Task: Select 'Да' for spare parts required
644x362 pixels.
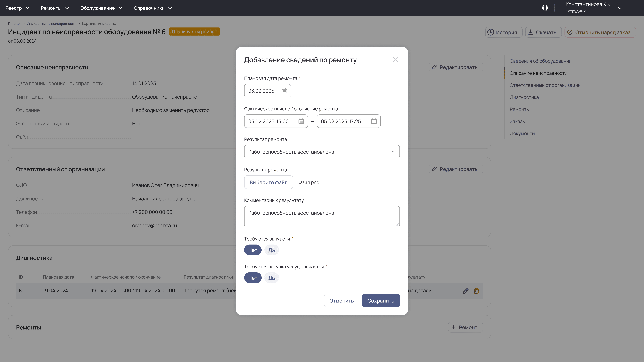Action: 271,250
